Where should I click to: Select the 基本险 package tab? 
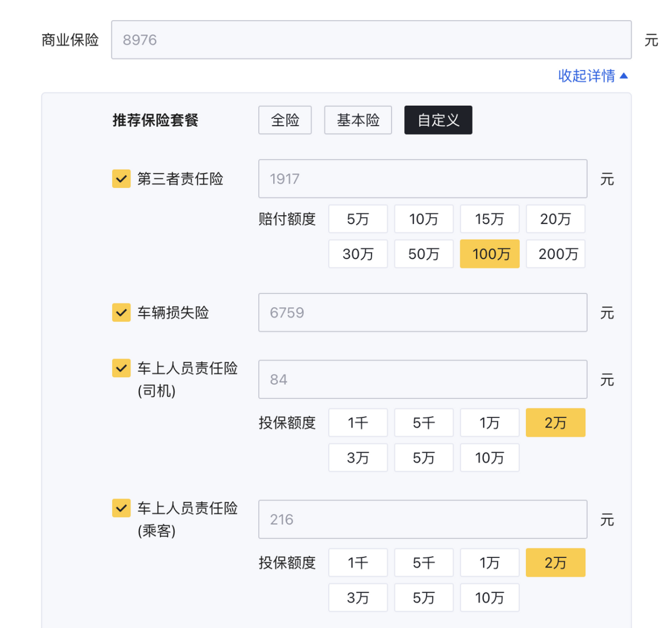[x=358, y=120]
